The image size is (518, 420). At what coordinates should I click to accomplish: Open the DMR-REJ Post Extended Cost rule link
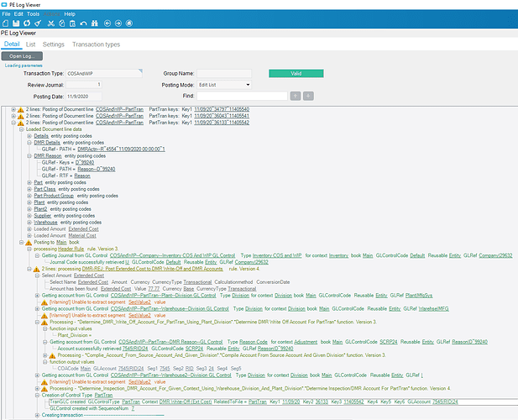(152, 269)
